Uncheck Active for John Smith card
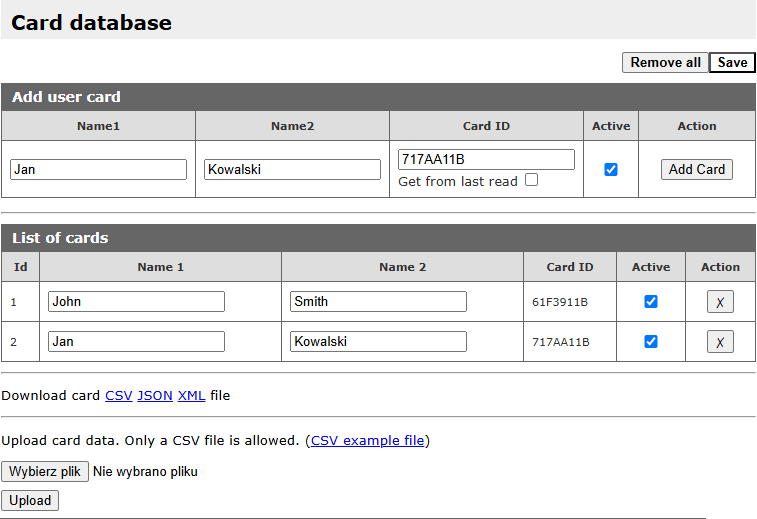Image resolution: width=757 pixels, height=519 pixels. tap(651, 302)
